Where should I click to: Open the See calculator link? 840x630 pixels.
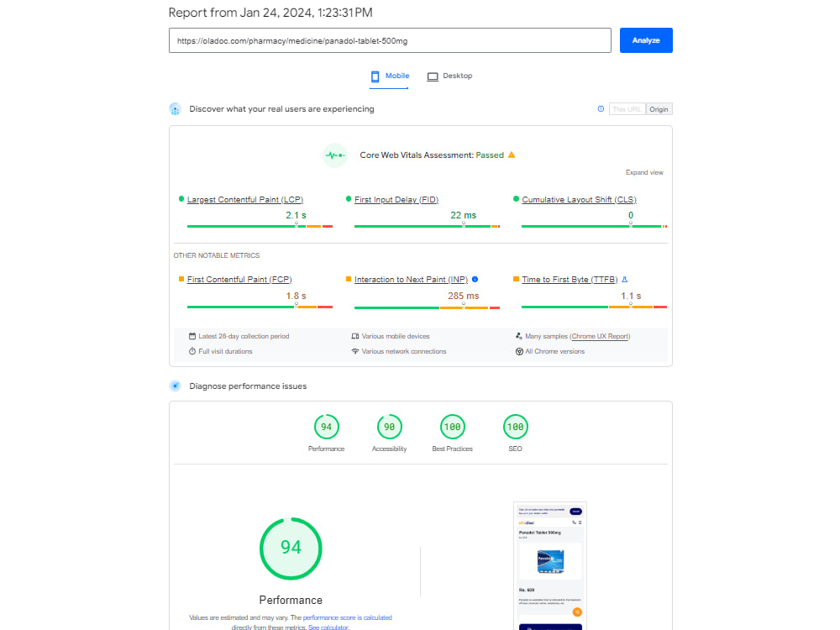(x=328, y=627)
